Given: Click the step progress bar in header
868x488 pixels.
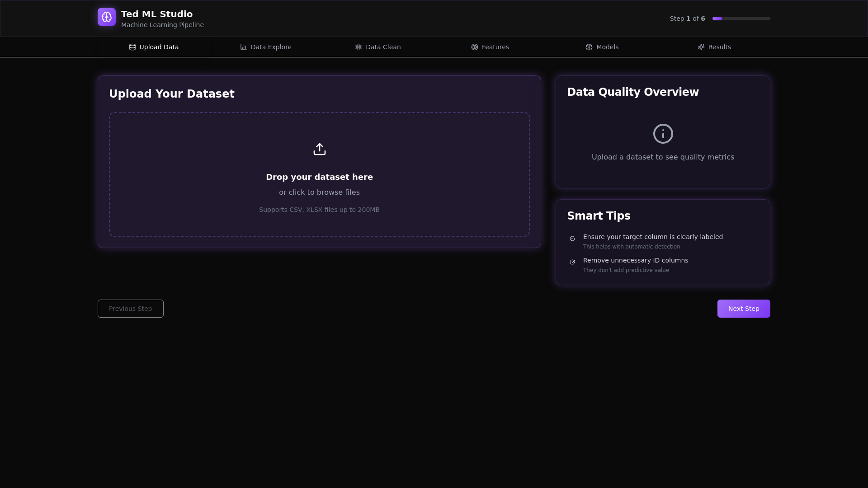Looking at the screenshot, I should tap(741, 19).
